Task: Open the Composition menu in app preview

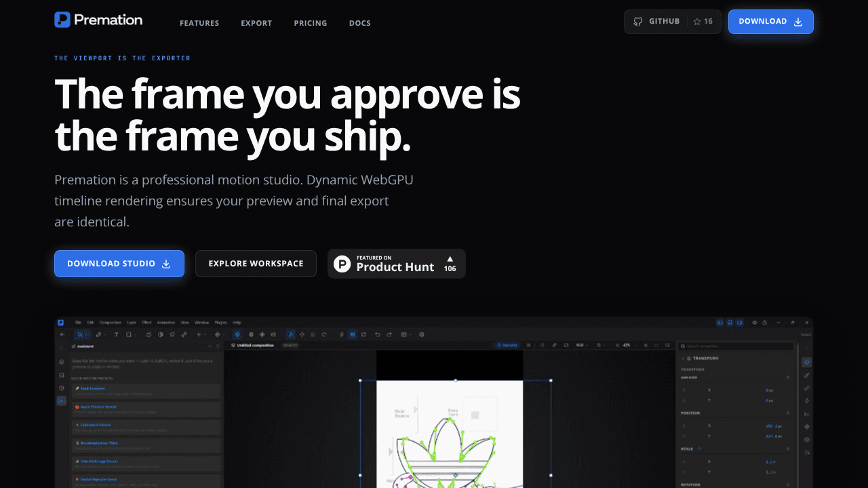Action: point(110,323)
